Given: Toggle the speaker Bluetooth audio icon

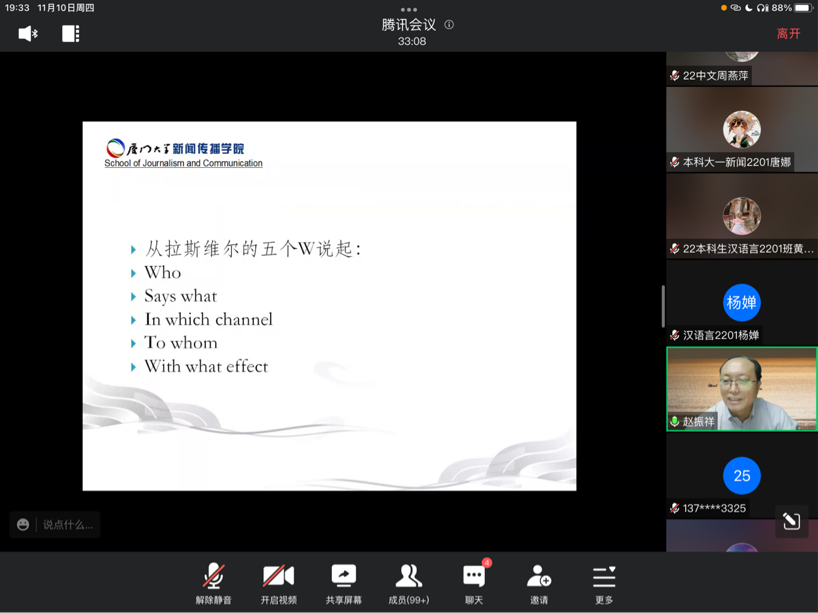Looking at the screenshot, I should click(28, 34).
